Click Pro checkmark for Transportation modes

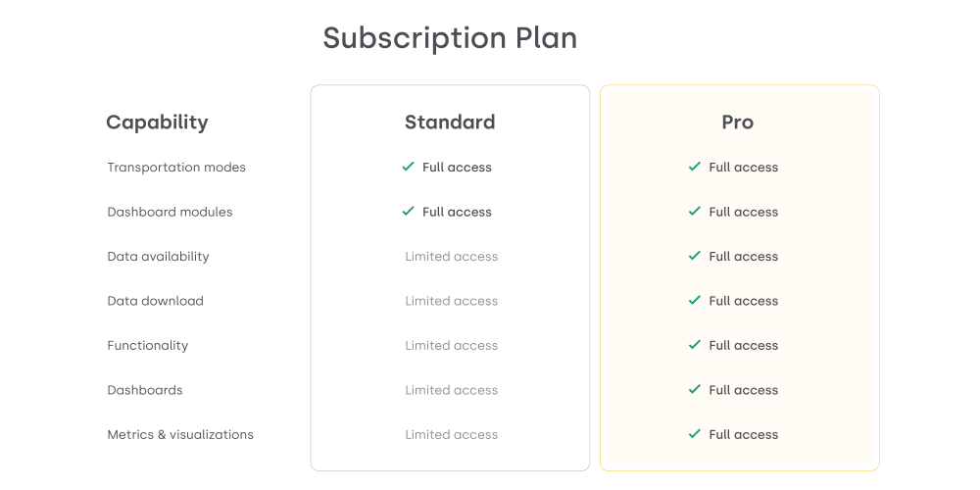tap(695, 167)
